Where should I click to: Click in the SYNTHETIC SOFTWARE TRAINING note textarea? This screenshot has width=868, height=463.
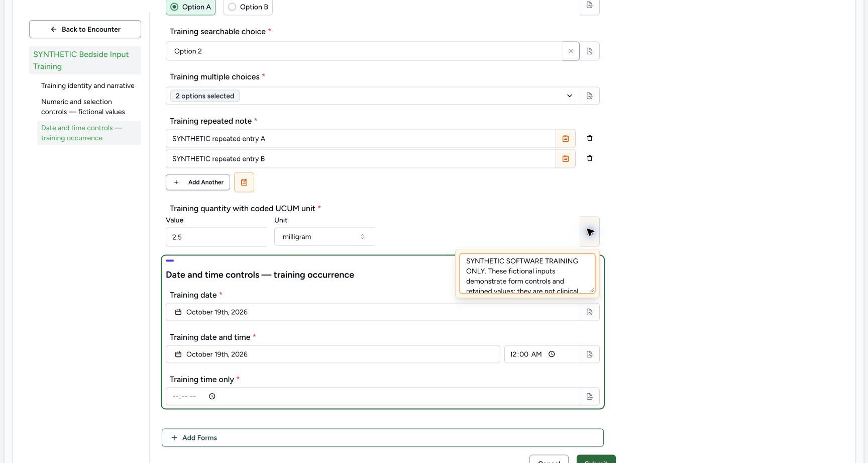pos(527,273)
